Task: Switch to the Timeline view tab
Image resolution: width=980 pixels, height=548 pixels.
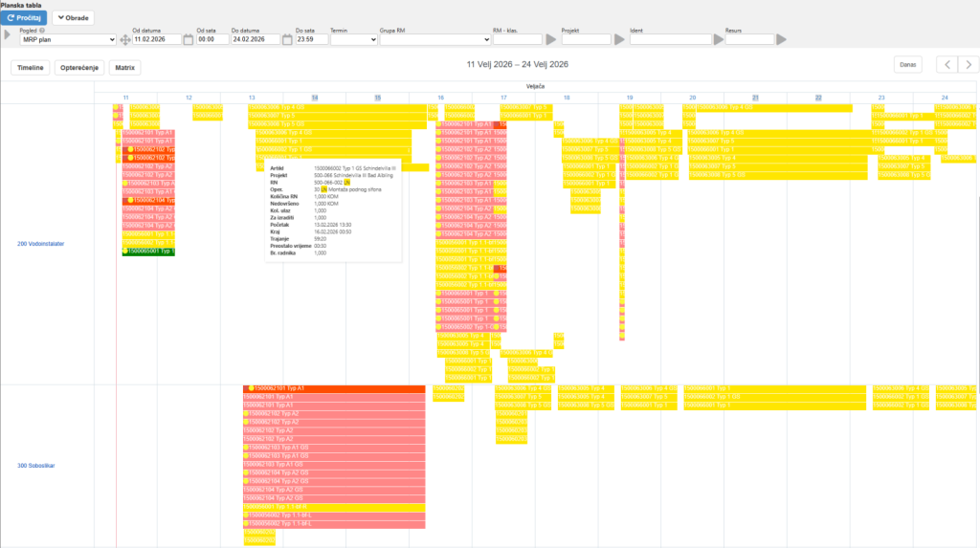Action: (30, 68)
